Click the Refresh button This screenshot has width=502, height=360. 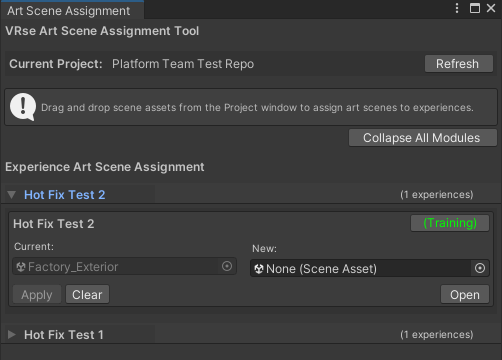459,64
